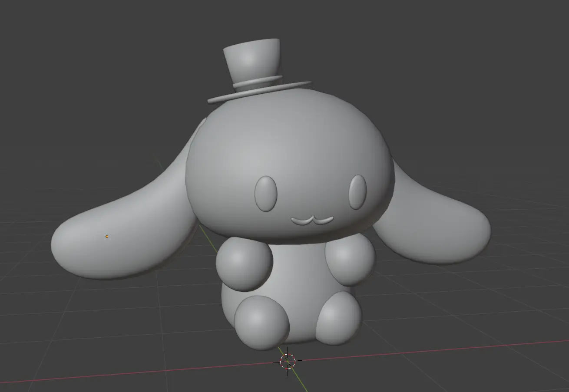The width and height of the screenshot is (569, 392).
Task: Click the raised band ring around the hat
Action: (257, 82)
